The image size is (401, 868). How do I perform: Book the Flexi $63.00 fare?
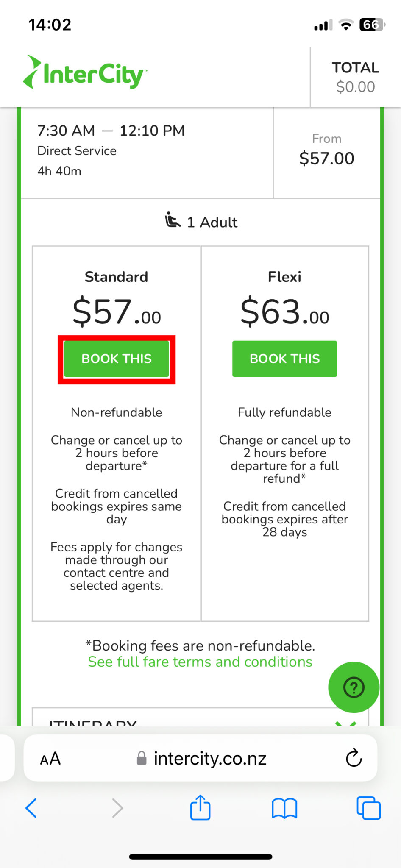point(284,359)
